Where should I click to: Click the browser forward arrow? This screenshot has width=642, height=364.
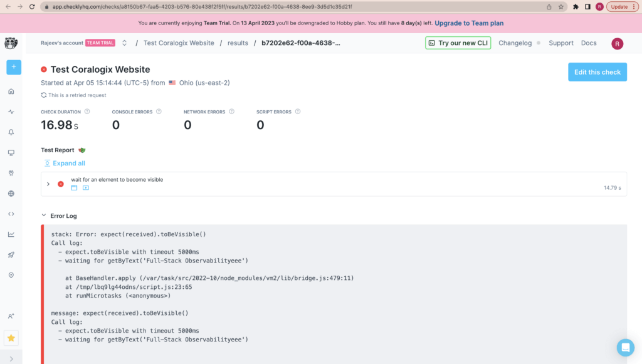[20, 6]
